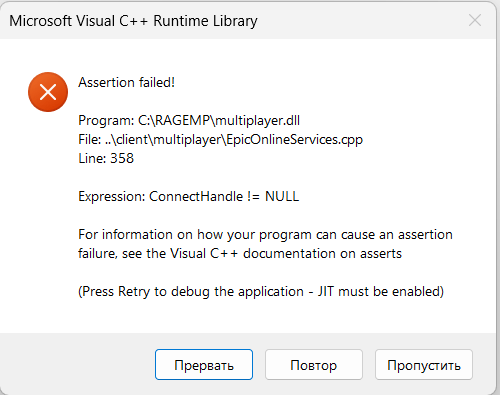
Task: Abort using the Прервать button
Action: (204, 365)
